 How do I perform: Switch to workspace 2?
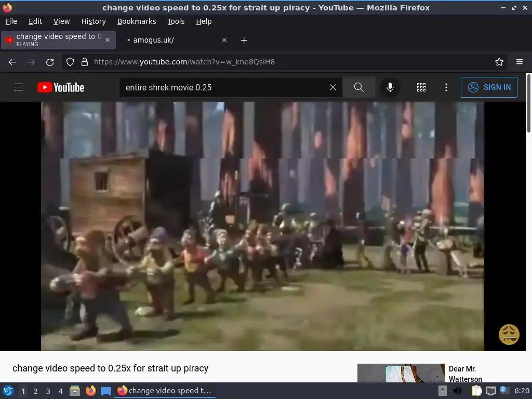pyautogui.click(x=36, y=391)
